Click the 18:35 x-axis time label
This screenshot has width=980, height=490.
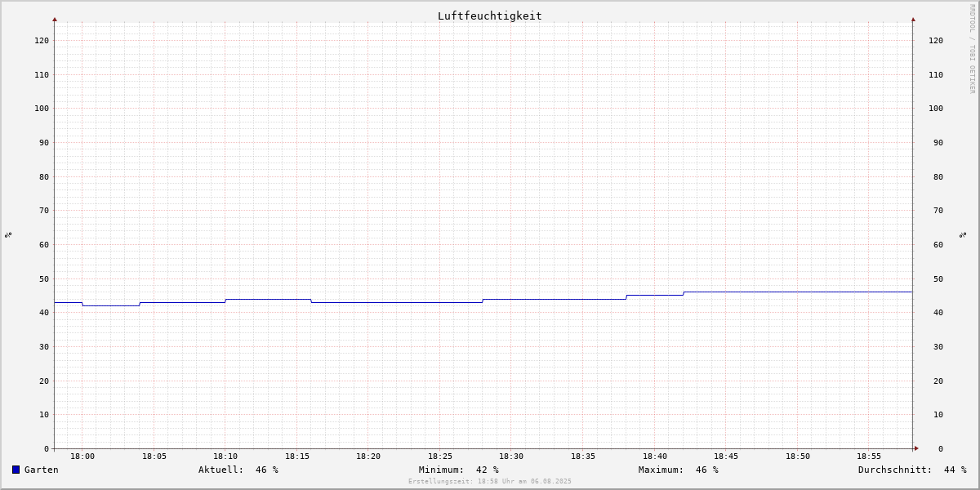pyautogui.click(x=583, y=457)
